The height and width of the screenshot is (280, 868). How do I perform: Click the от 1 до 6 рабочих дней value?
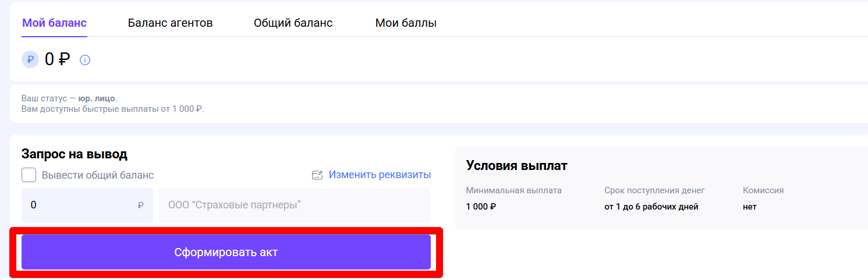pos(651,207)
